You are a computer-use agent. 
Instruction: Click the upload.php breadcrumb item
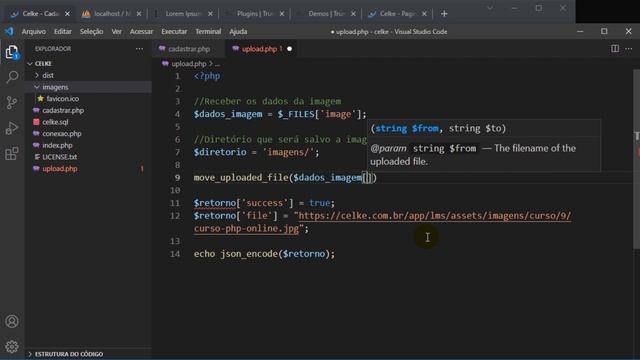(x=188, y=64)
